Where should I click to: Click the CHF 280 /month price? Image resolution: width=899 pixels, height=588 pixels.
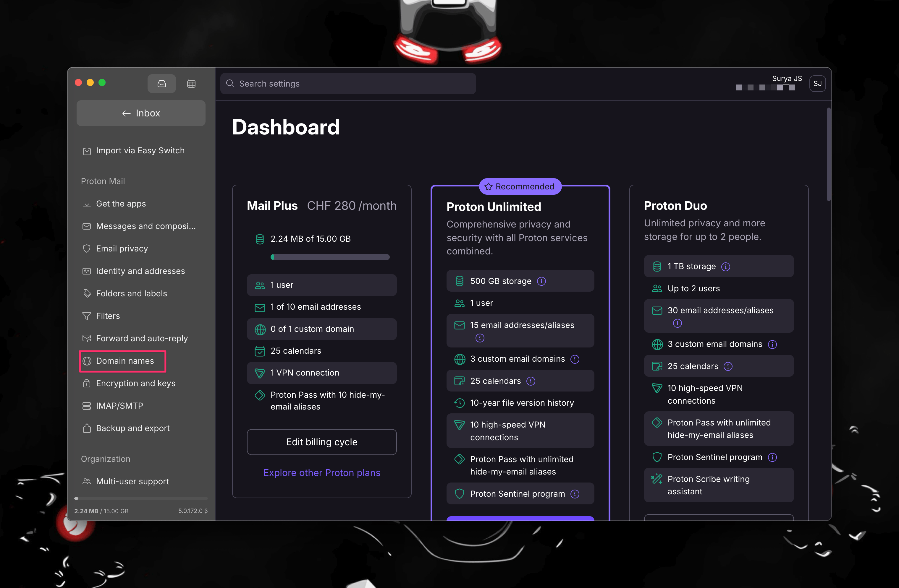tap(352, 206)
